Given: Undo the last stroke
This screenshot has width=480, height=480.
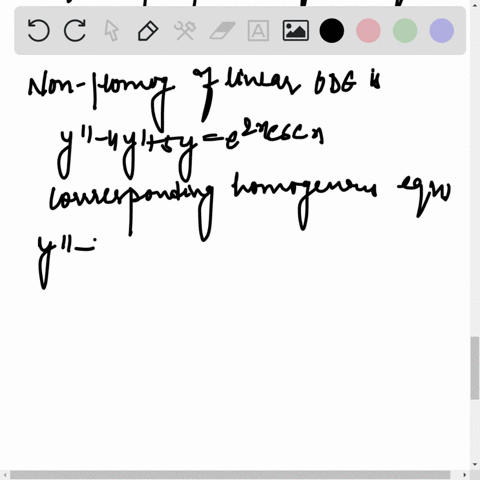Looking at the screenshot, I should [x=38, y=30].
